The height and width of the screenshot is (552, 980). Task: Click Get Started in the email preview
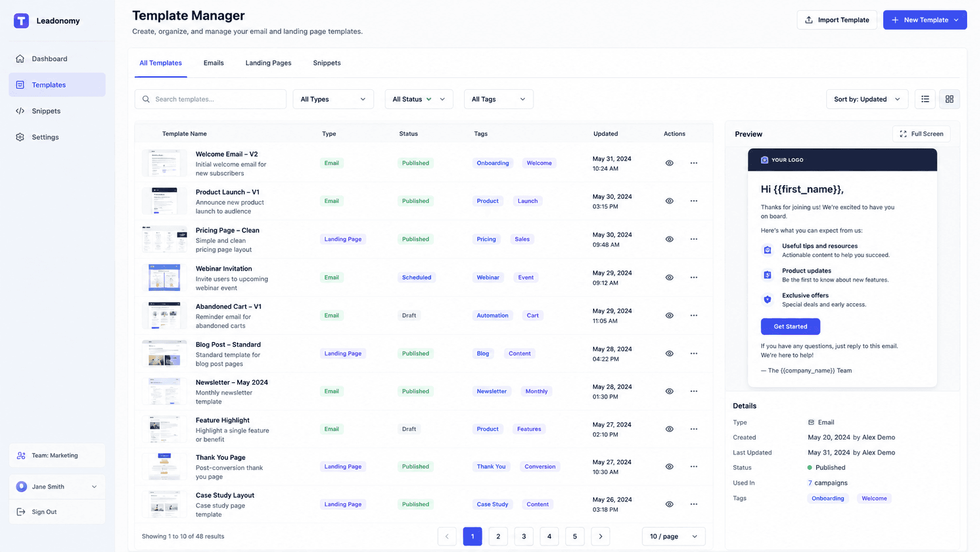tap(790, 326)
